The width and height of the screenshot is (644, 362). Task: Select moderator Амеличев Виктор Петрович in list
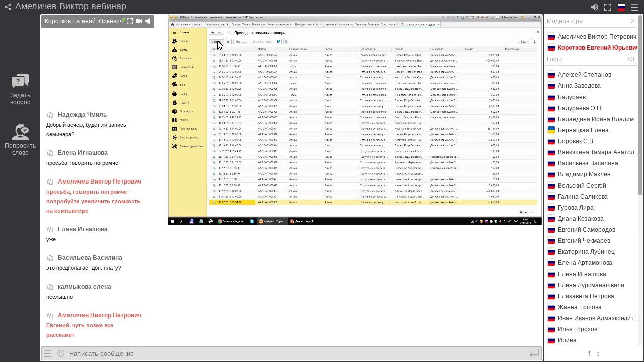coord(597,37)
